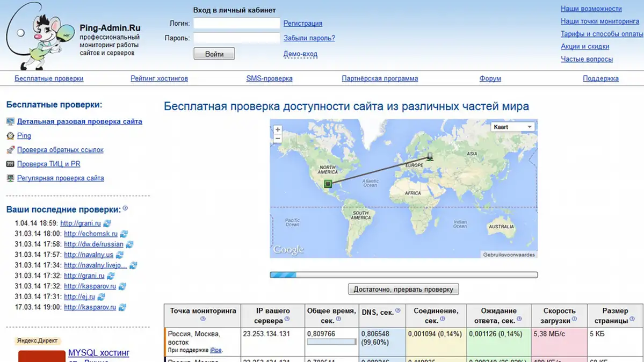Open the 'SMS-проверка' navigation item

[x=269, y=78]
